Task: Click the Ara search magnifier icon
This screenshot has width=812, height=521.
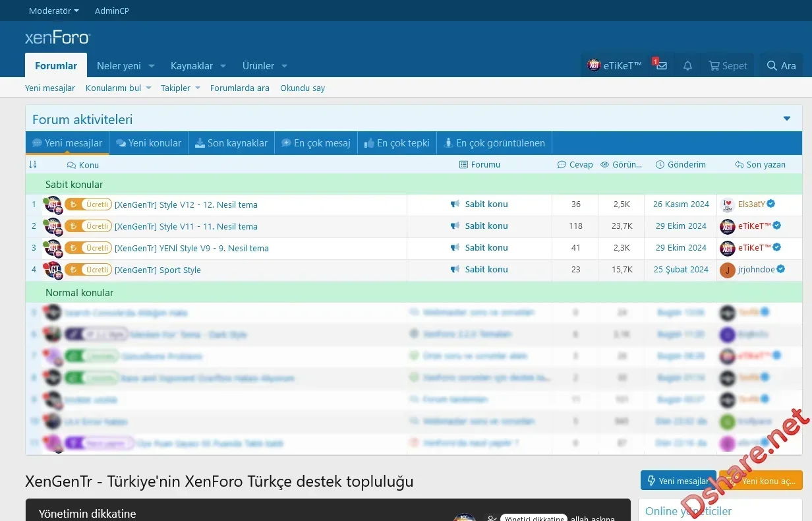Action: (772, 65)
